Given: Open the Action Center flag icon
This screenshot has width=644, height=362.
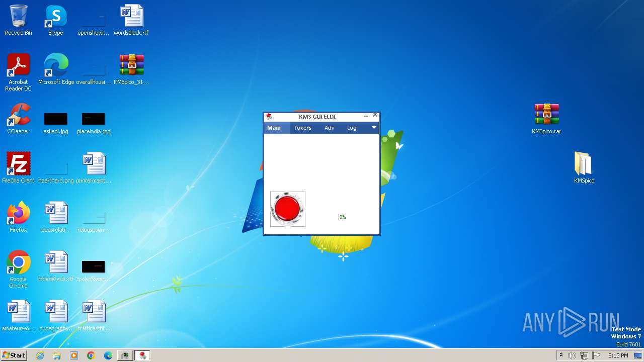Looking at the screenshot, I should [596, 355].
